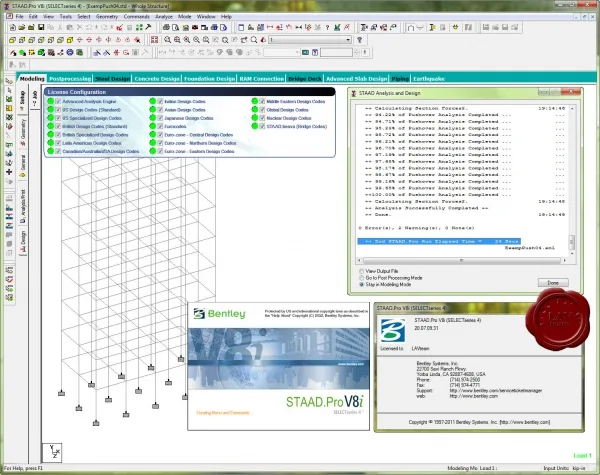600x475 pixels.
Task: Switch to the Concrete Design tab
Action: (x=157, y=78)
